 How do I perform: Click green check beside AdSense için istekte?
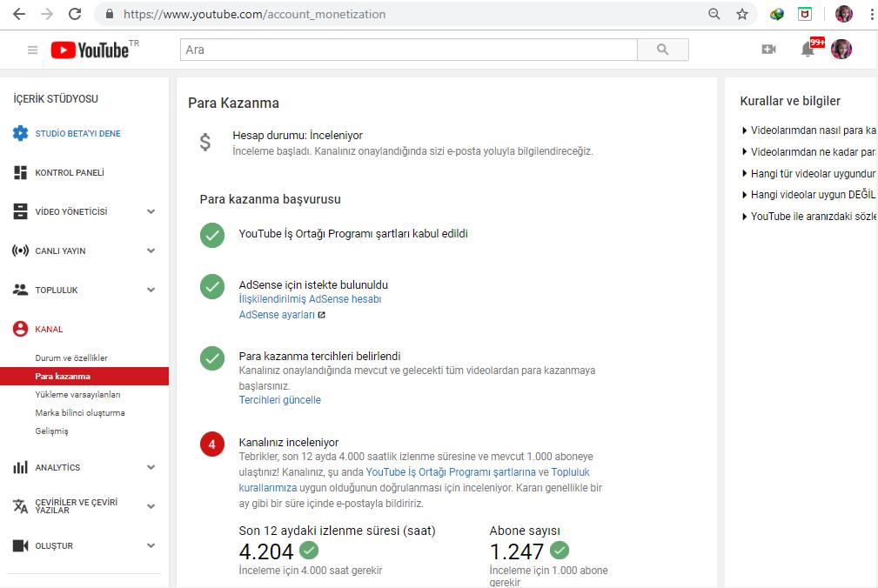[x=212, y=286]
